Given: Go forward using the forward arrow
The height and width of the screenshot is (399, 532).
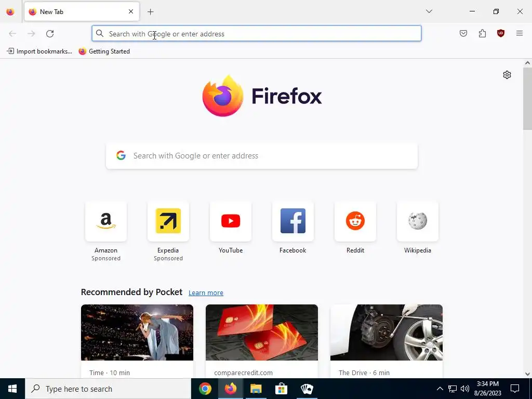Looking at the screenshot, I should click(x=31, y=34).
